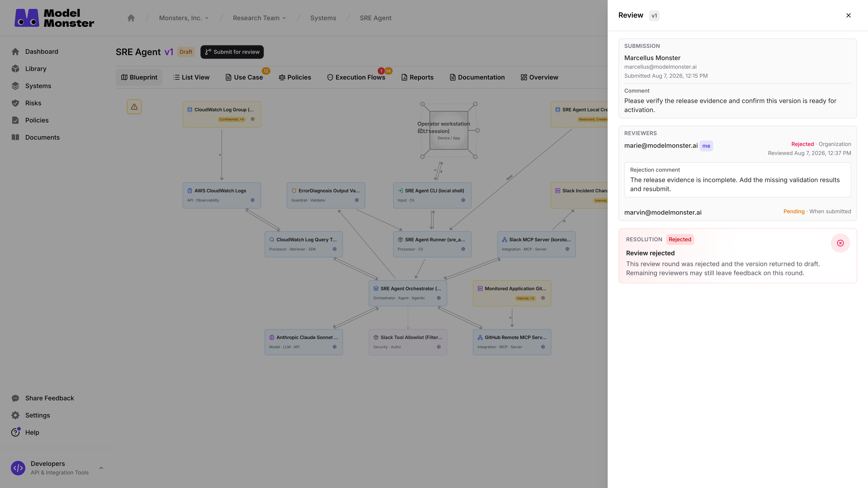Viewport: 868px width, 488px height.
Task: Go to SRE Agent breadcrumb link
Action: pos(376,18)
